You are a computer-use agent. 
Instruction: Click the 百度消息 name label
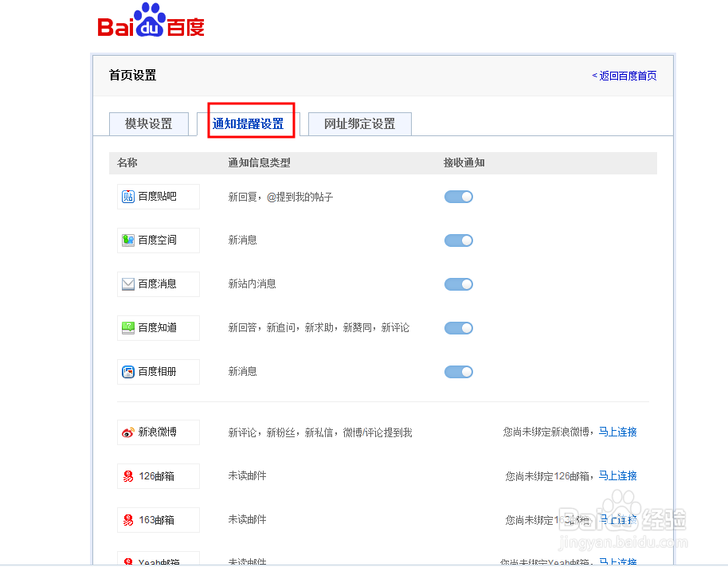click(x=158, y=283)
